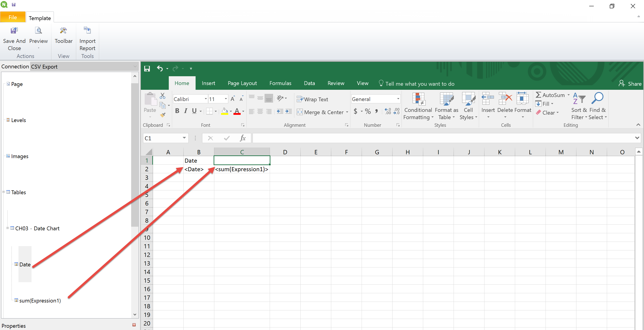Select the sum(Expression1) tree item
The width and height of the screenshot is (644, 330).
coord(40,300)
